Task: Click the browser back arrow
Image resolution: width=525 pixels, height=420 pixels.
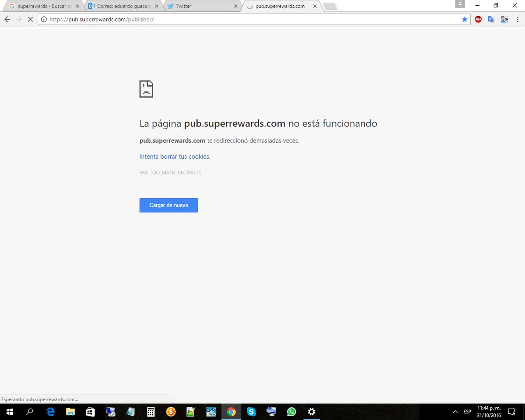Action: coord(7,19)
